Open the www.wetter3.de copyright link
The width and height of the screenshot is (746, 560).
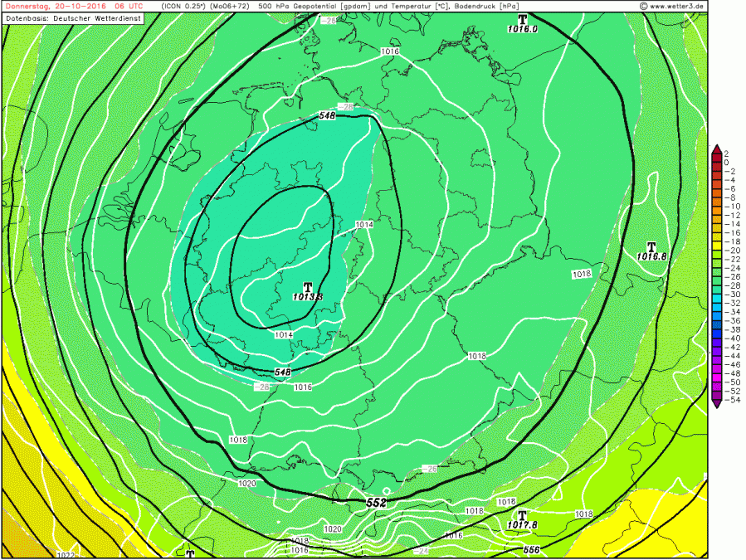pyautogui.click(x=672, y=6)
